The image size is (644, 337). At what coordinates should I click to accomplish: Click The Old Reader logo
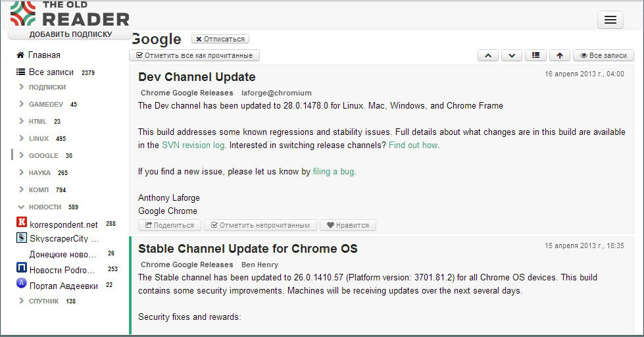click(69, 14)
